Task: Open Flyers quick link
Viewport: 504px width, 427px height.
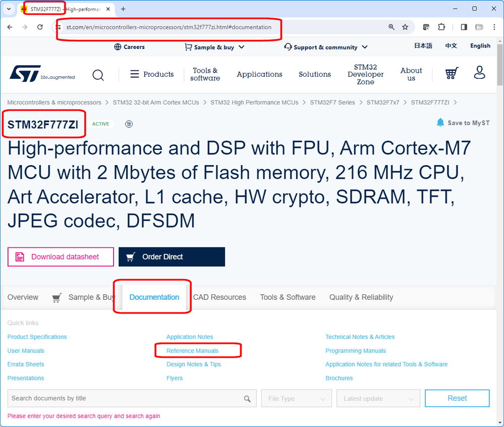Action: (175, 378)
